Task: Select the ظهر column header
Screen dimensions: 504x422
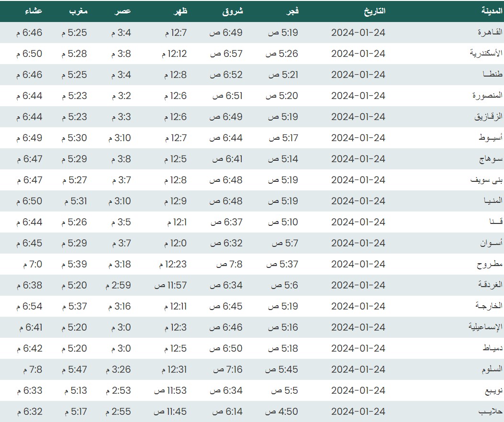Action: (179, 11)
